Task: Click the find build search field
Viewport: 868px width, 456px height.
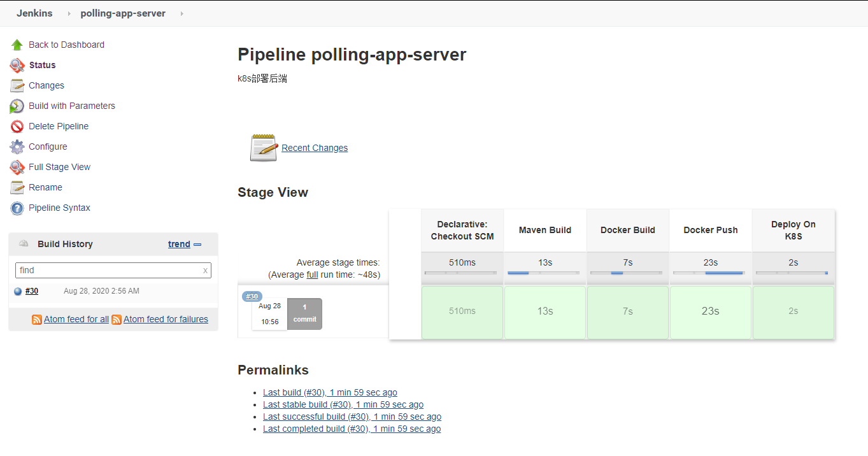Action: (108, 270)
